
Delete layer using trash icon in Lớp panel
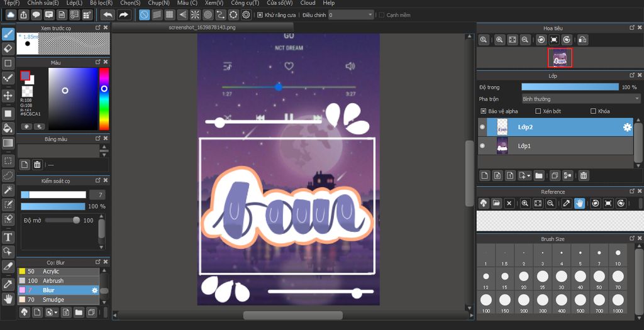[583, 175]
